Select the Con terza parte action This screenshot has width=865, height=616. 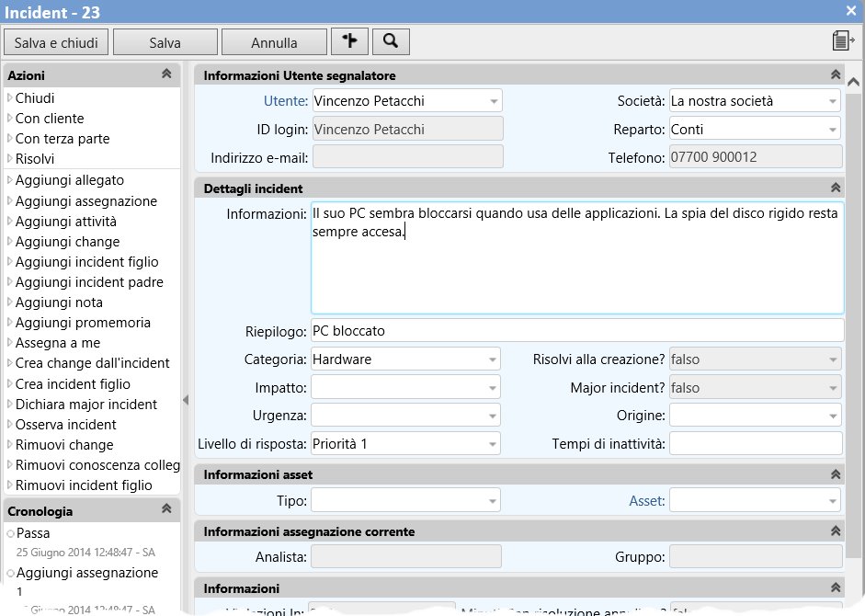pos(63,139)
